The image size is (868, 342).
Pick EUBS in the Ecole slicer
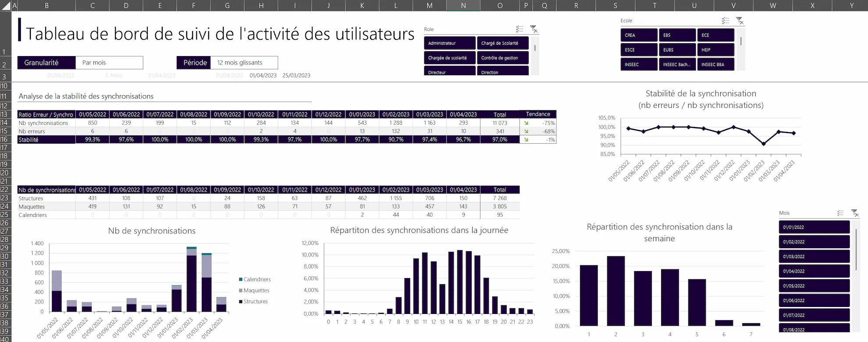pos(677,50)
